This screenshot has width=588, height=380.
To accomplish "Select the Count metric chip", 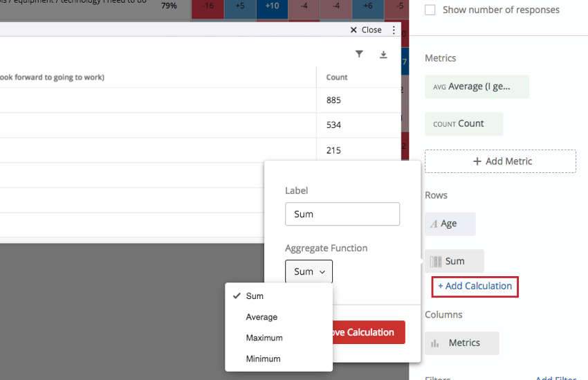I will point(464,124).
